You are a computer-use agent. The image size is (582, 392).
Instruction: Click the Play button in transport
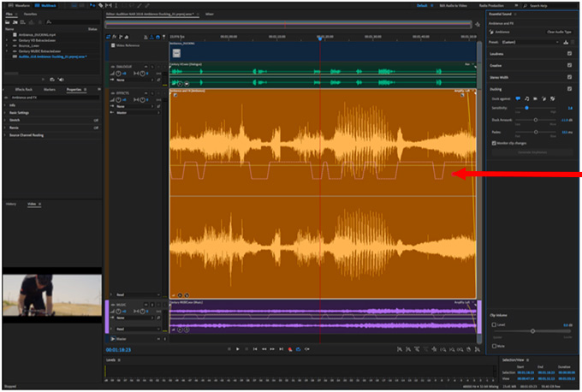pyautogui.click(x=238, y=349)
